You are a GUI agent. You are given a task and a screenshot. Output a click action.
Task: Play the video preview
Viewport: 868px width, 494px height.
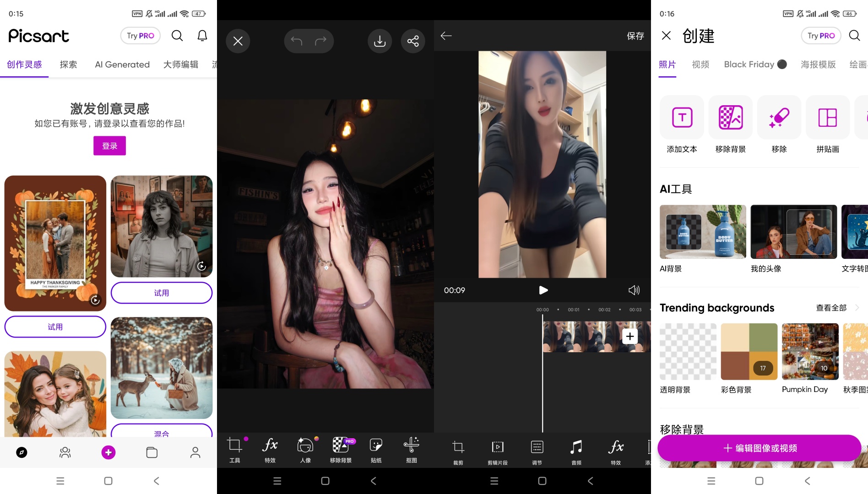[x=543, y=290]
